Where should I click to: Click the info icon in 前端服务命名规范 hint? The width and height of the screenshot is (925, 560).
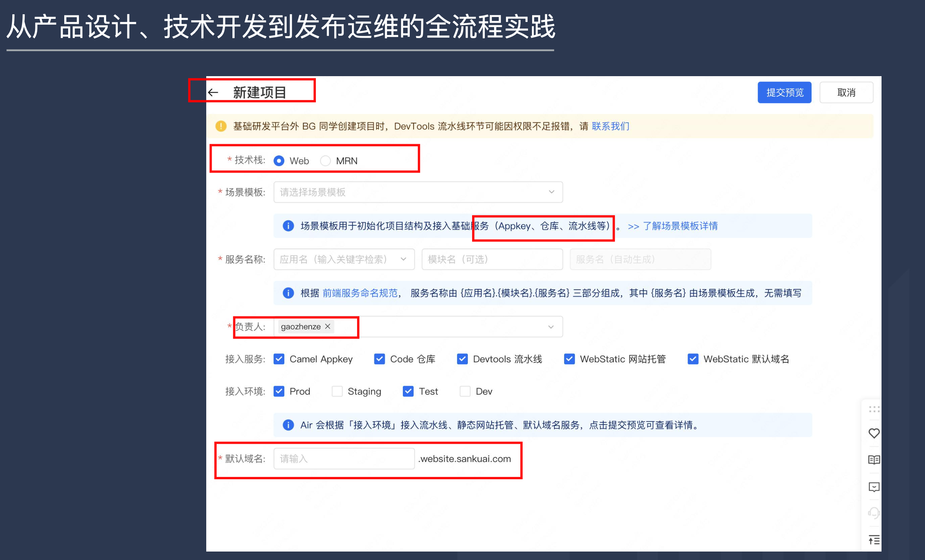pyautogui.click(x=288, y=293)
